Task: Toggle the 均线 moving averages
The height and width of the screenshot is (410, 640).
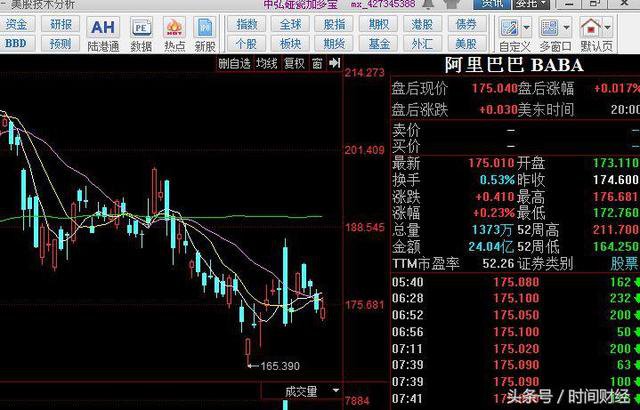Action: click(267, 64)
